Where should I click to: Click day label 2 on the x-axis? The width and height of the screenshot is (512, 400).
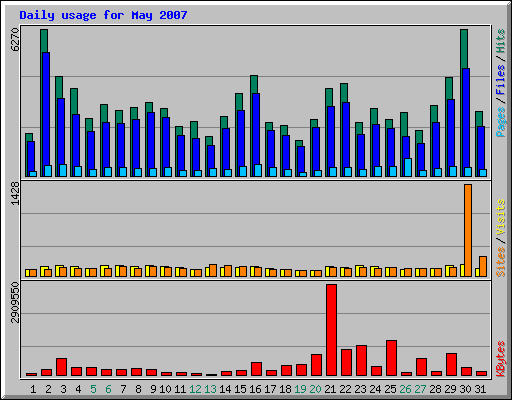[x=48, y=389]
